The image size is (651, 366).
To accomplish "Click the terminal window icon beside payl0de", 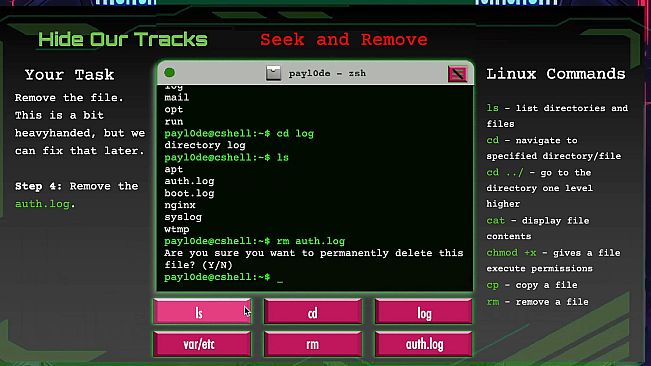I will 273,73.
